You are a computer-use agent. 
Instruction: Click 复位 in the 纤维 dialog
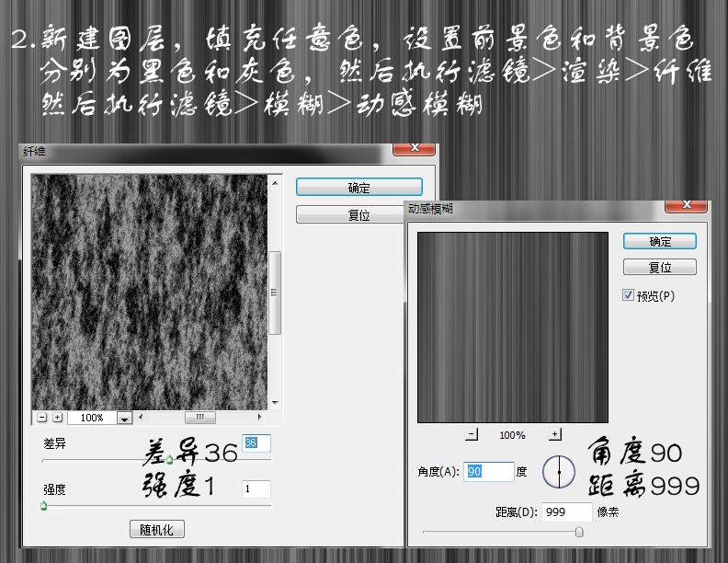pyautogui.click(x=350, y=214)
